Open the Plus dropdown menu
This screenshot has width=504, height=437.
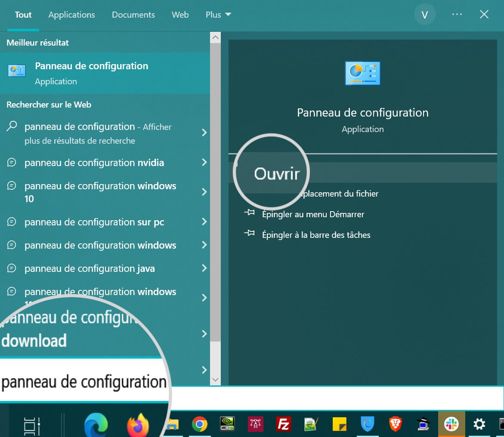pos(218,15)
